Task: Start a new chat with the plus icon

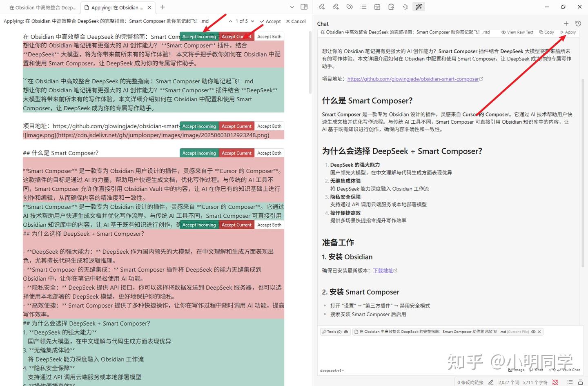Action: [566, 23]
